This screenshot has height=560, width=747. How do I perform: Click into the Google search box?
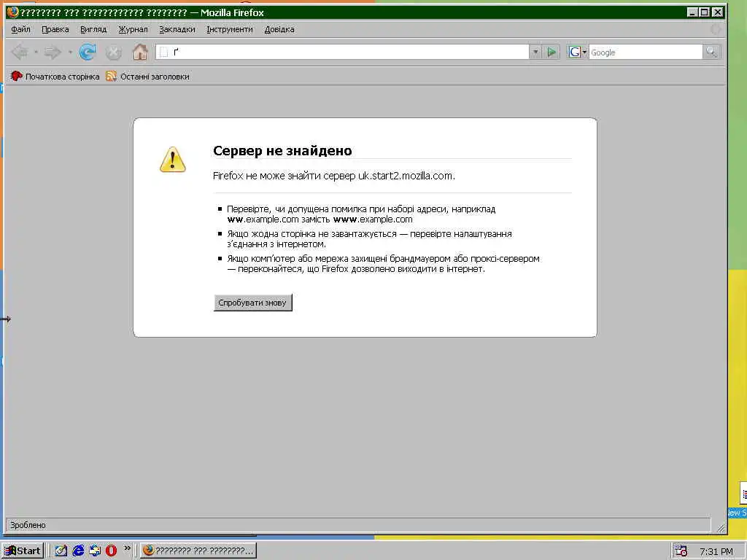[646, 52]
